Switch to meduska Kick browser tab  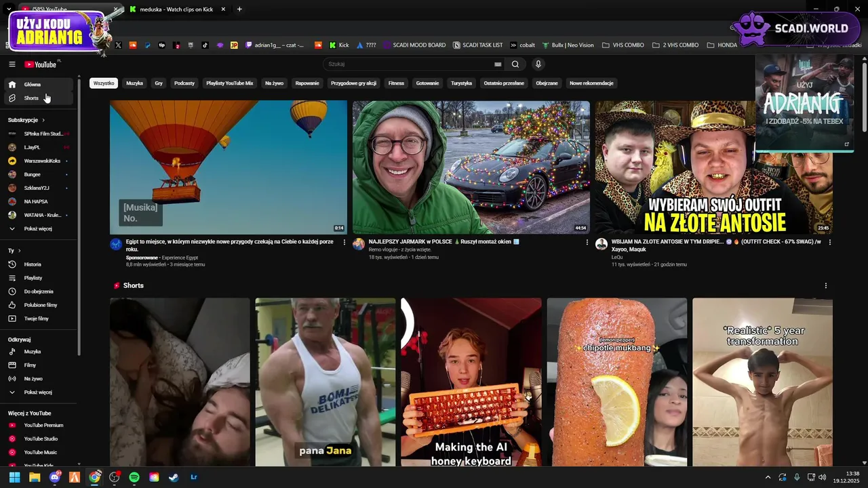coord(176,9)
